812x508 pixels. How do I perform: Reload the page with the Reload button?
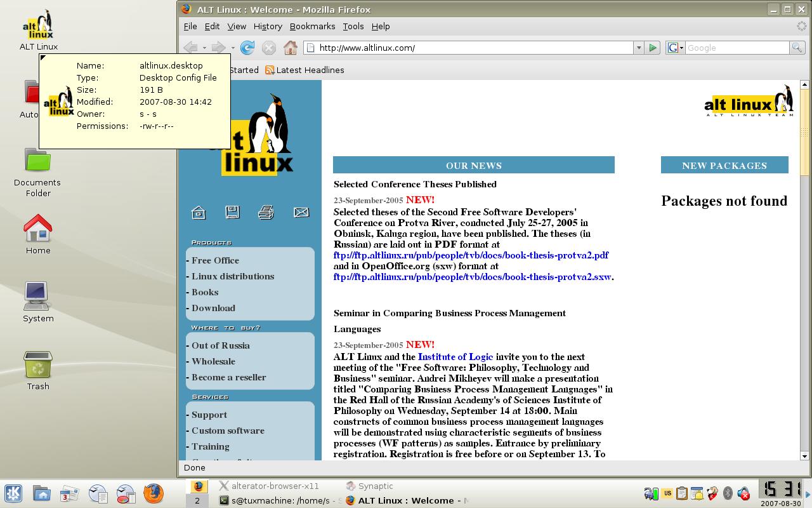tap(247, 48)
